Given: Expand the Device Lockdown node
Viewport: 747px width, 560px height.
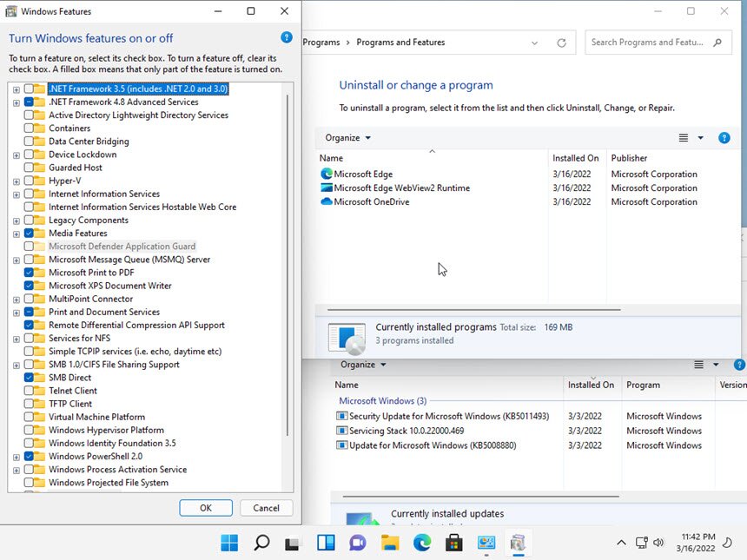Looking at the screenshot, I should (17, 155).
